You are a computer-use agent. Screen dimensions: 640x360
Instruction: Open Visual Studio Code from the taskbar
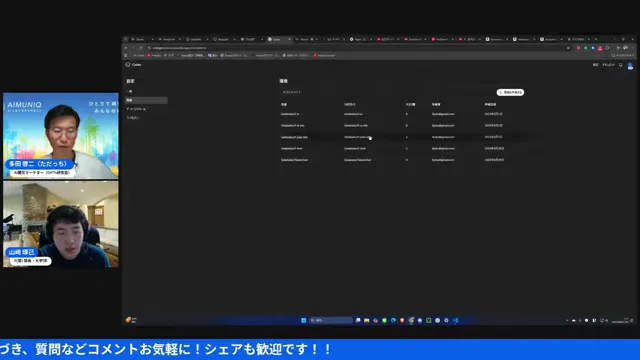coord(456,320)
